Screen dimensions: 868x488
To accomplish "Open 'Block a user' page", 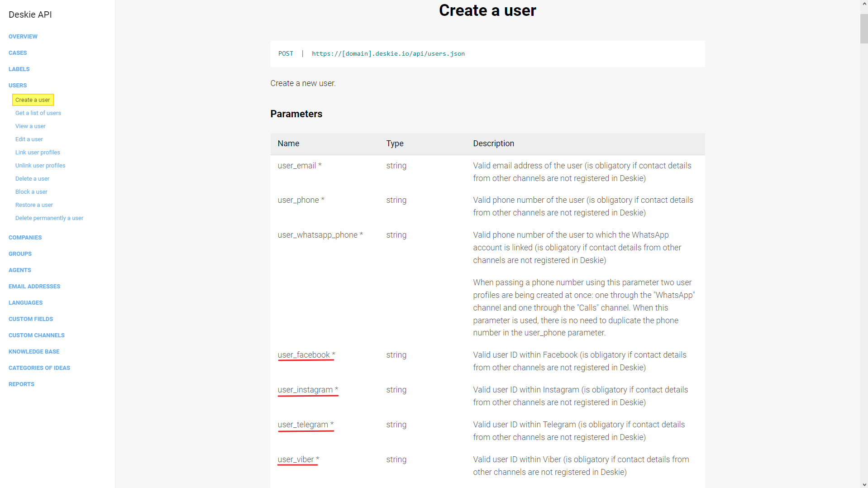I will coord(31,192).
